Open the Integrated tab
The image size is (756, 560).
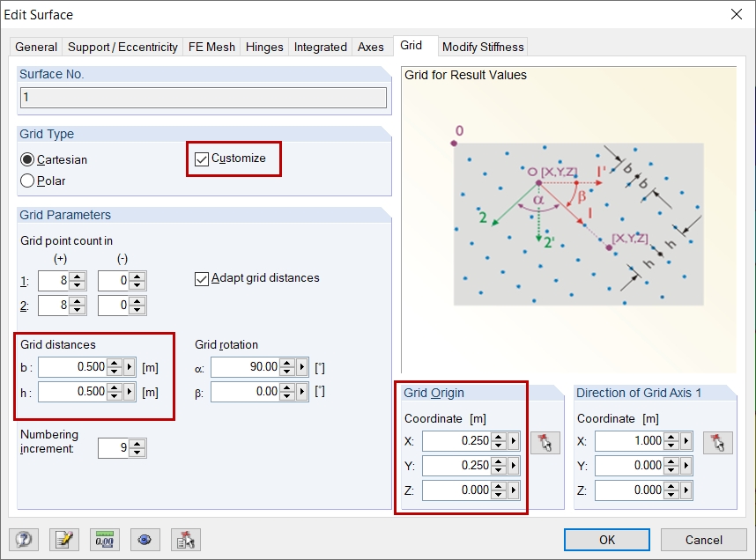point(321,47)
